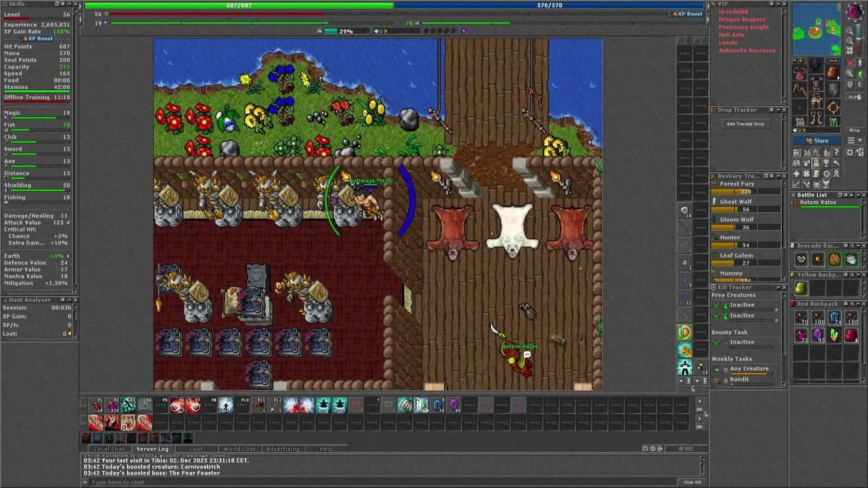Image resolution: width=868 pixels, height=488 pixels.
Task: Zoom in the minimap
Action: 850,41
